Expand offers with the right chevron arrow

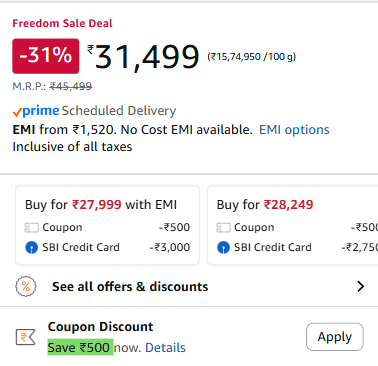(x=360, y=286)
